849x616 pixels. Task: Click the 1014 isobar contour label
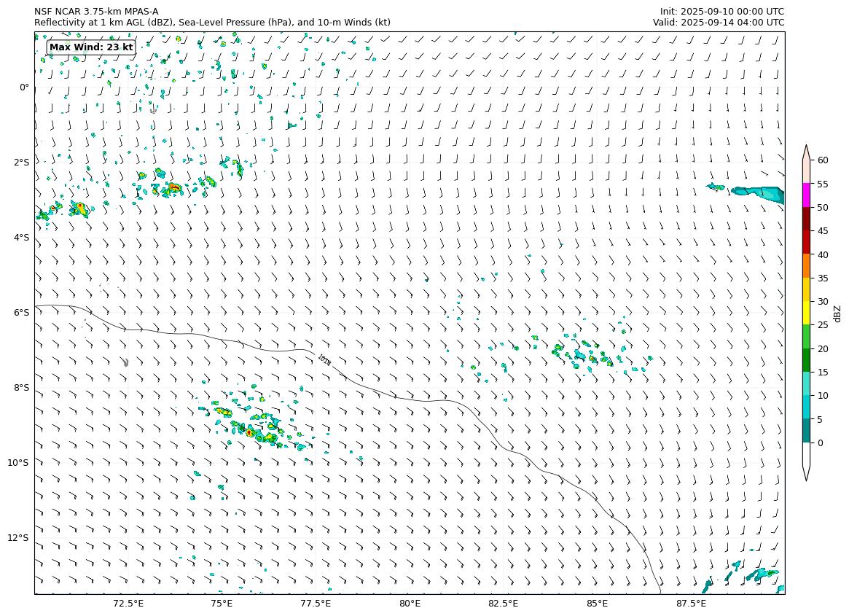(324, 359)
